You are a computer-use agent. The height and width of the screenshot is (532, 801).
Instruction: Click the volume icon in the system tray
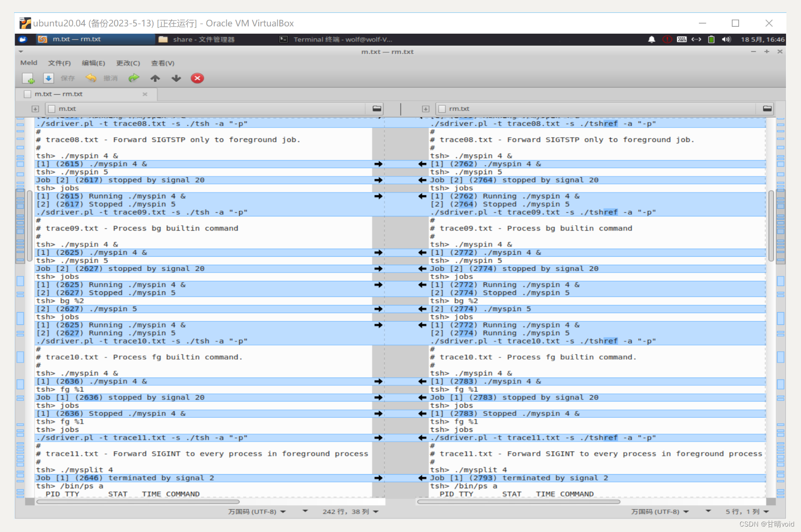[x=726, y=40]
